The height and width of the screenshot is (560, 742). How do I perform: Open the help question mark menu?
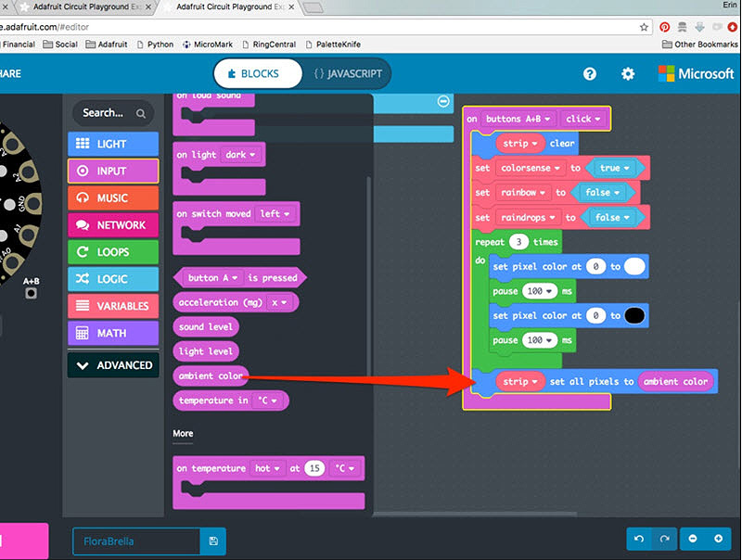click(591, 73)
